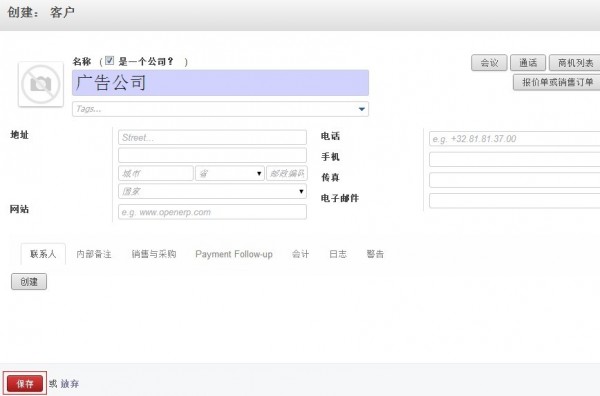Click the red 保存 save button
The width and height of the screenshot is (600, 396).
[25, 383]
